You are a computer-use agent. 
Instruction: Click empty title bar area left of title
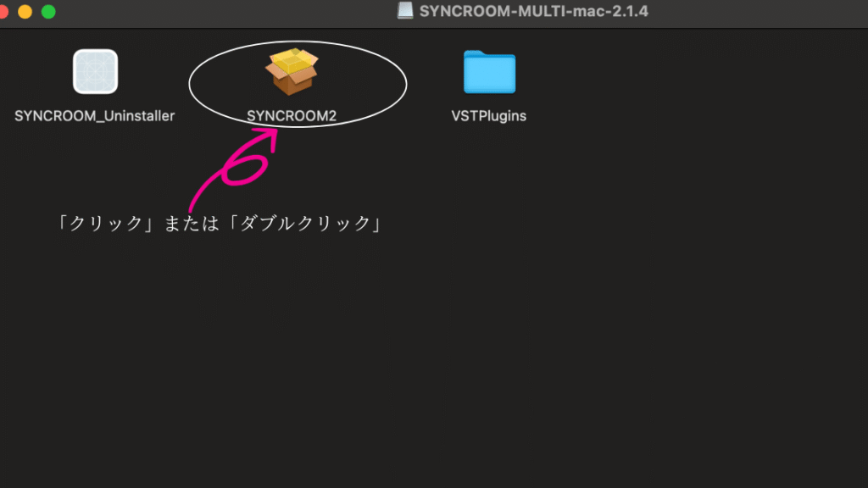tap(221, 12)
